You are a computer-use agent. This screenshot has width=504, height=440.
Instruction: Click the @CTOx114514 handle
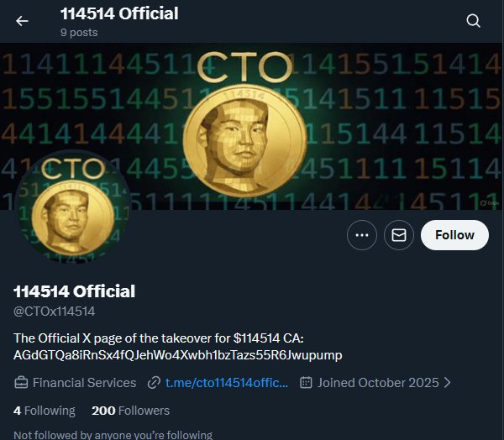tap(55, 311)
